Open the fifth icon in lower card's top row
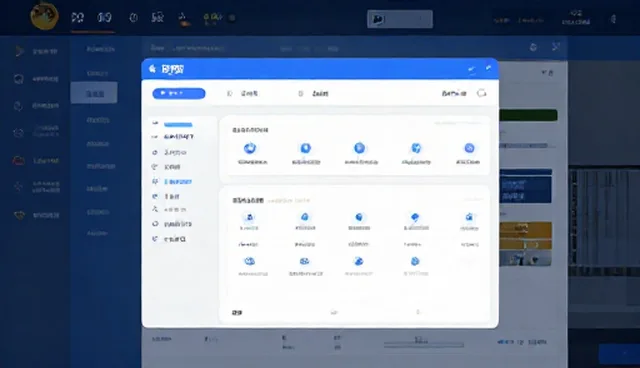Viewport: 640px width, 368px height. (x=469, y=217)
